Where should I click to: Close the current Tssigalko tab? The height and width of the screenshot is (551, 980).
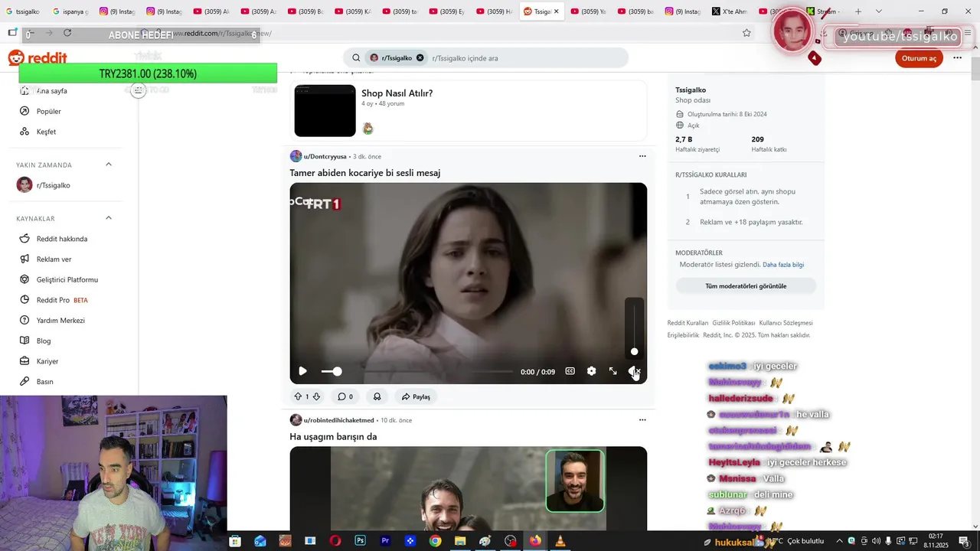coord(556,11)
